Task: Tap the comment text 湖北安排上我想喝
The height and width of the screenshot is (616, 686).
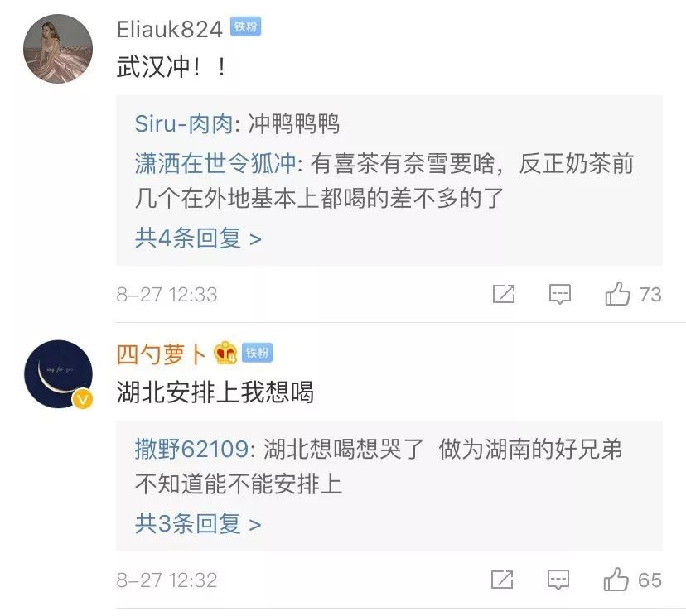Action: (x=215, y=392)
